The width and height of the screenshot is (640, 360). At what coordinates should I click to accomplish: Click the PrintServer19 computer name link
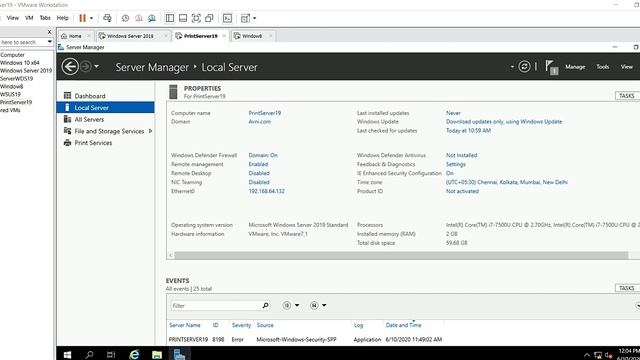click(264, 113)
